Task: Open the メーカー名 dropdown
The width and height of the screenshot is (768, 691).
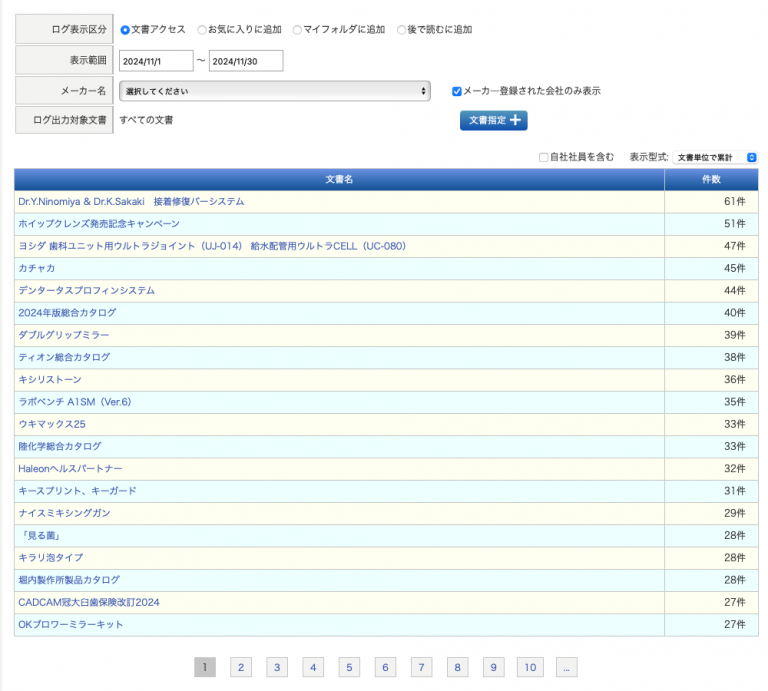Action: pos(275,91)
